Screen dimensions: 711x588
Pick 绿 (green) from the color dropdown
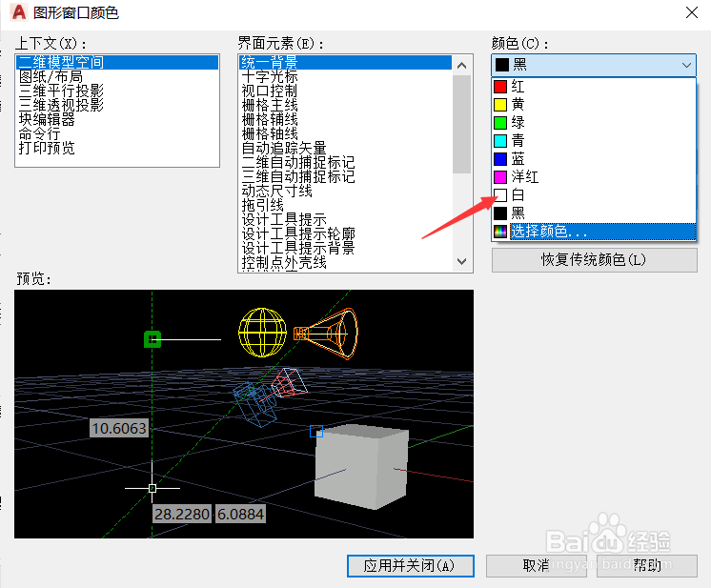594,122
